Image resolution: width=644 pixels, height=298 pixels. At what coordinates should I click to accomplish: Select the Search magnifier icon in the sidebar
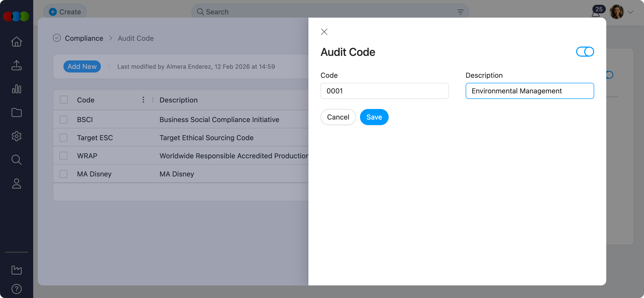coord(16,160)
